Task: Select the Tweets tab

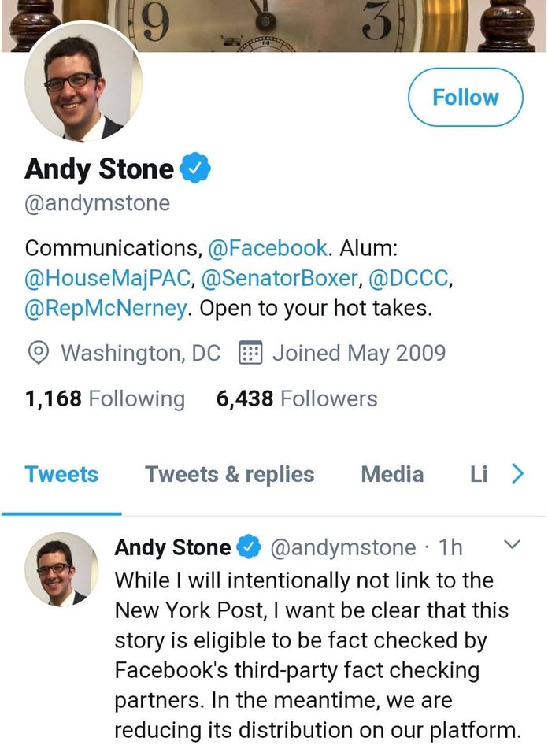Action: click(x=61, y=474)
